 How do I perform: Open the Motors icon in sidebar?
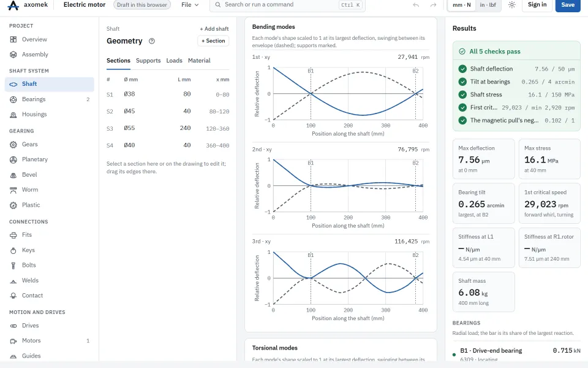(13, 341)
